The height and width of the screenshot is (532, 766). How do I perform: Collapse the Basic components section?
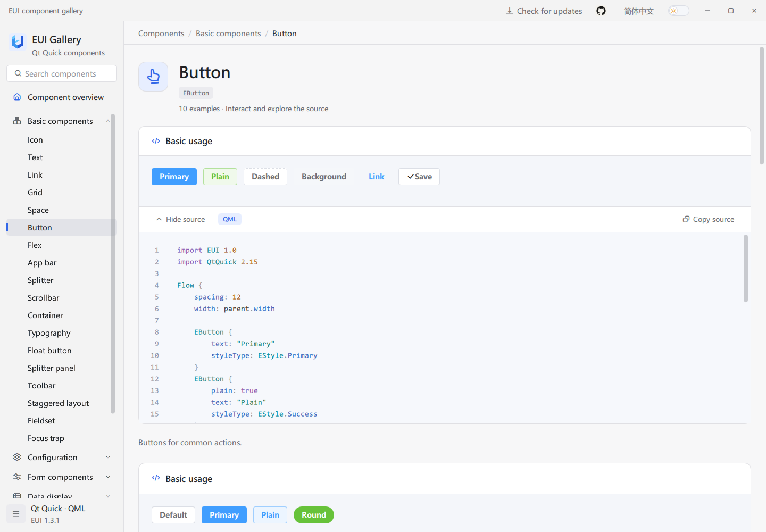point(108,121)
